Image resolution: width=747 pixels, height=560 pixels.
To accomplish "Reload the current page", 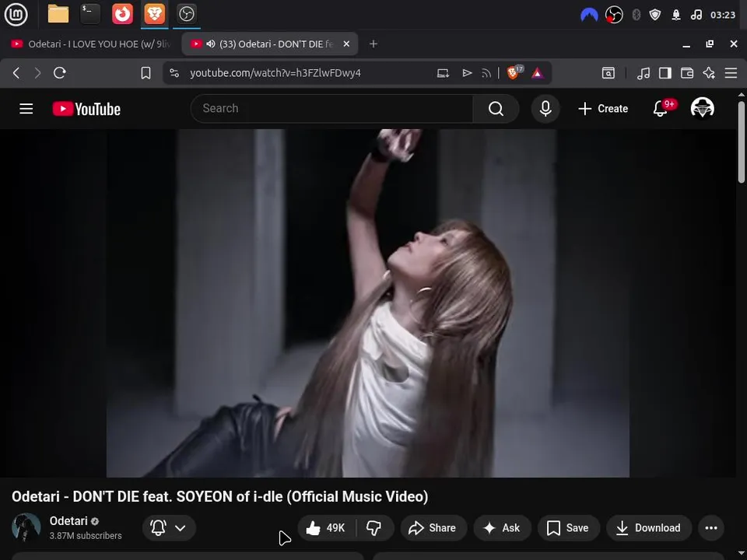I will click(59, 73).
